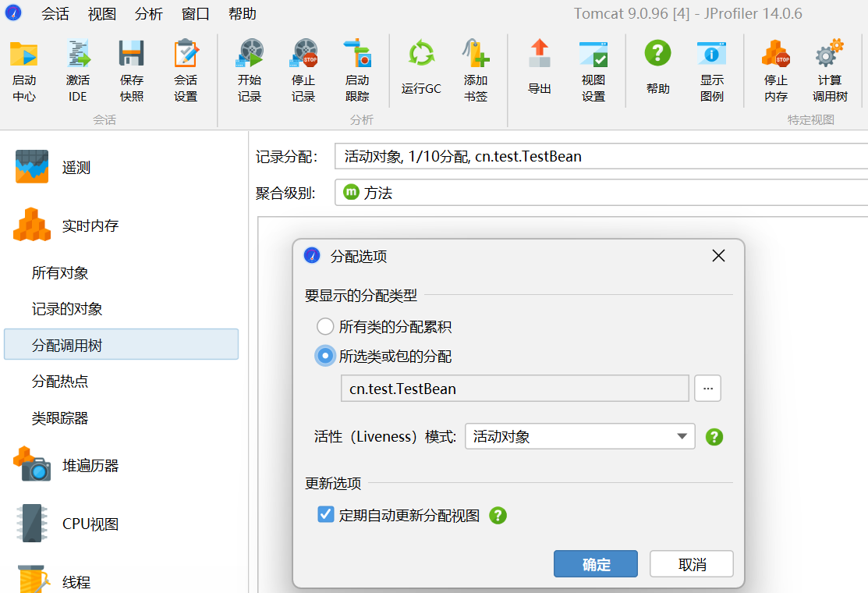Select 分配调用树 in sidebar
868x593 pixels.
pos(121,344)
